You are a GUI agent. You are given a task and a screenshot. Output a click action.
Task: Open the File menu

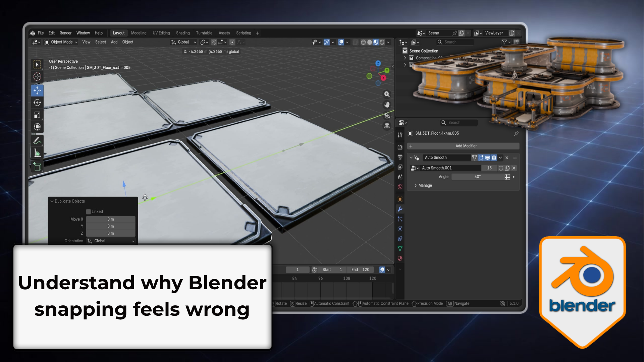click(41, 33)
